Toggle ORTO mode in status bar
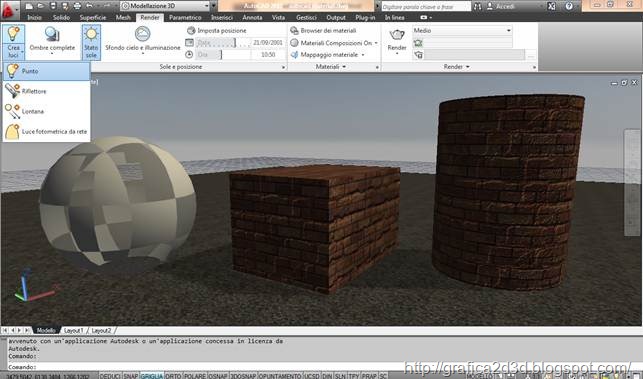Viewport: 643px width, 379px height. [173, 376]
